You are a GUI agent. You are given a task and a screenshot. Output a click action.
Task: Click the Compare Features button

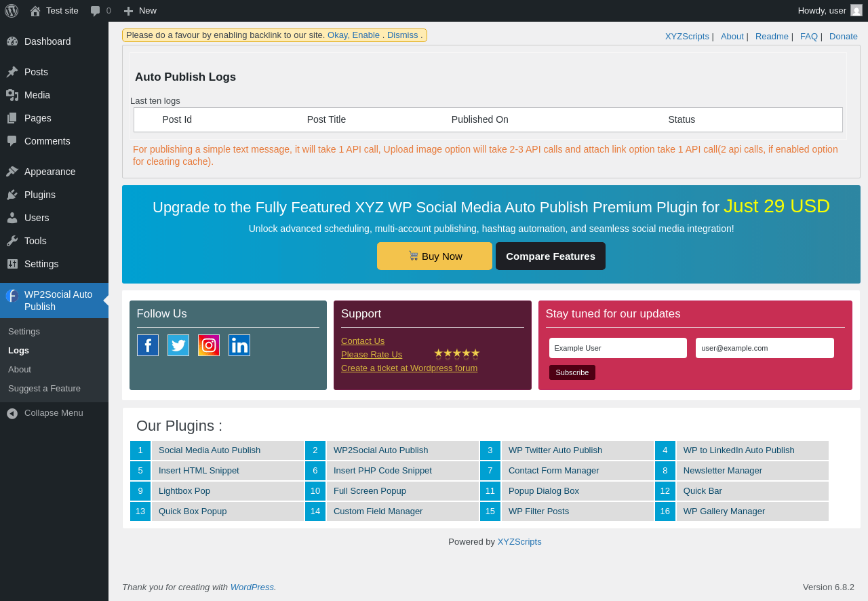tap(551, 256)
